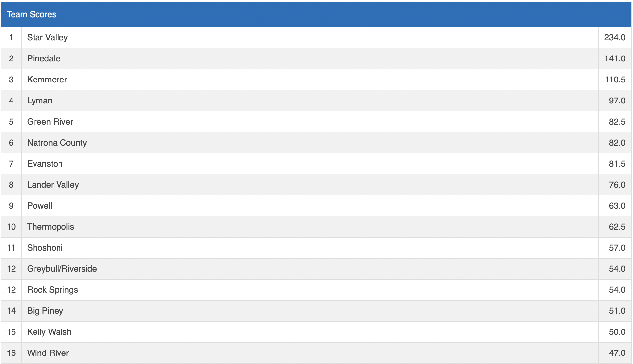Open the Wind River team entry
Image resolution: width=633 pixels, height=364 pixels.
click(48, 353)
